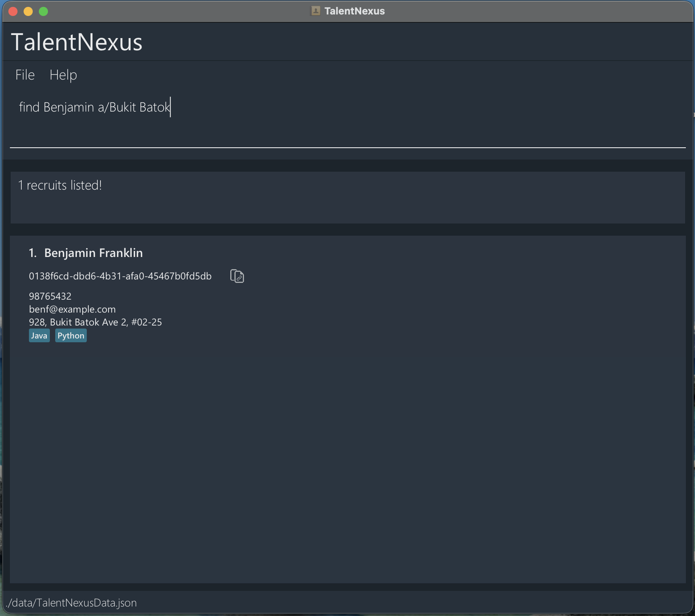Click the large TalentNexus header title
The height and width of the screenshot is (616, 695).
77,42
